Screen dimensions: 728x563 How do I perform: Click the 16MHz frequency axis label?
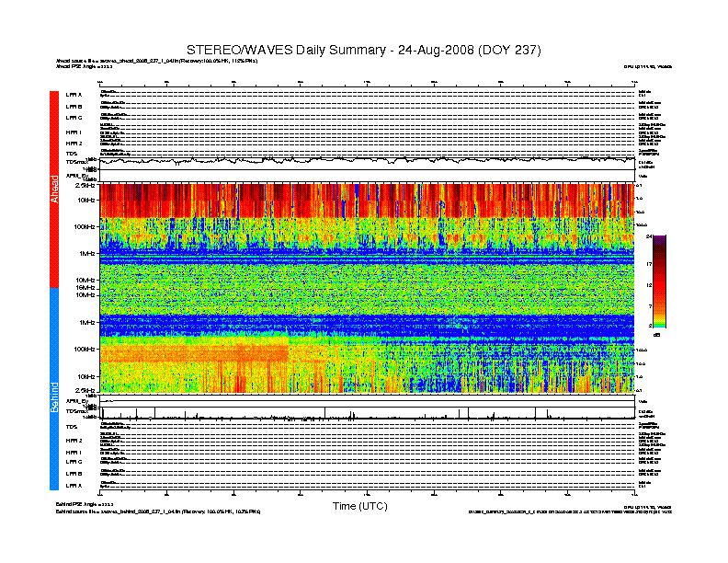[x=85, y=288]
